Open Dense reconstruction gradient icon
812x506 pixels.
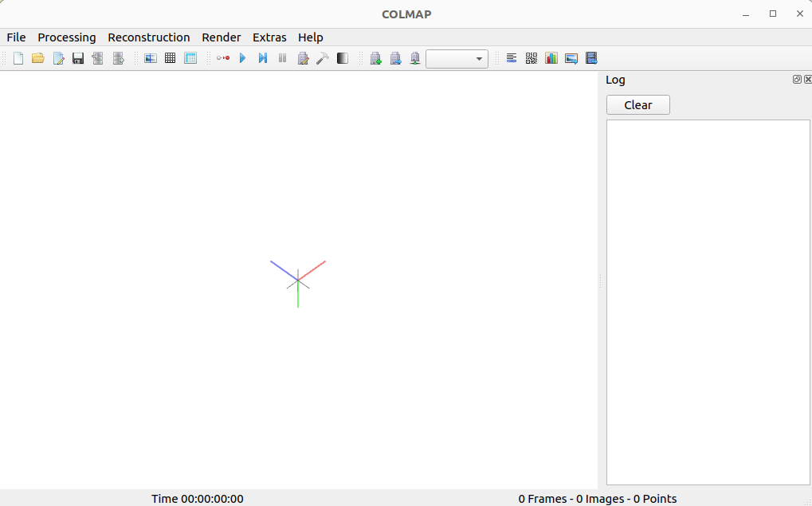tap(343, 58)
